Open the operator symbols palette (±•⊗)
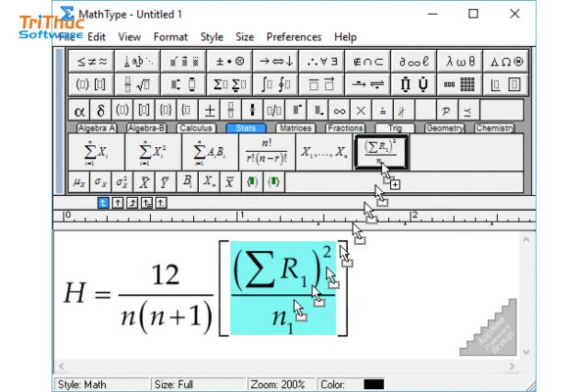 click(x=229, y=61)
